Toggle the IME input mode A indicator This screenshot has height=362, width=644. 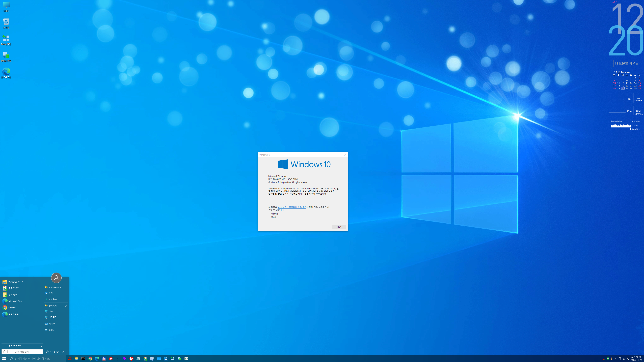coord(628,359)
